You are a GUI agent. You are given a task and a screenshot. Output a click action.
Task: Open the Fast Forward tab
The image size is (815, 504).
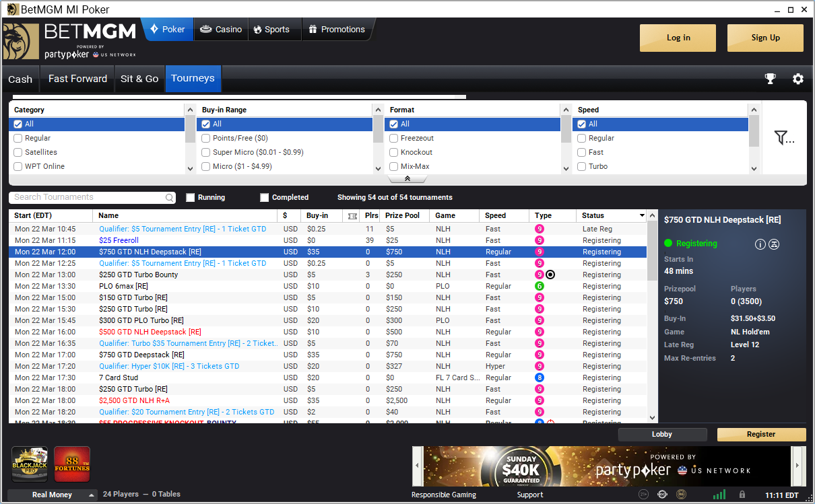pyautogui.click(x=77, y=79)
